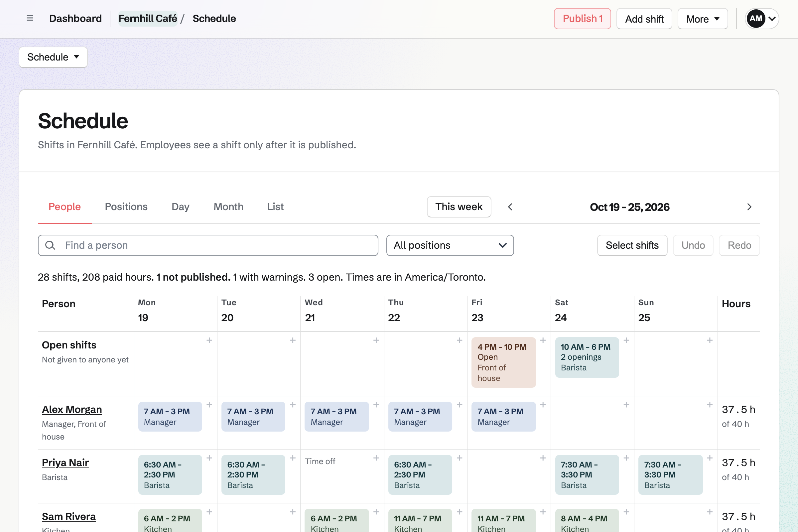Click the Oct 19 - 25, 2026 date range

629,207
